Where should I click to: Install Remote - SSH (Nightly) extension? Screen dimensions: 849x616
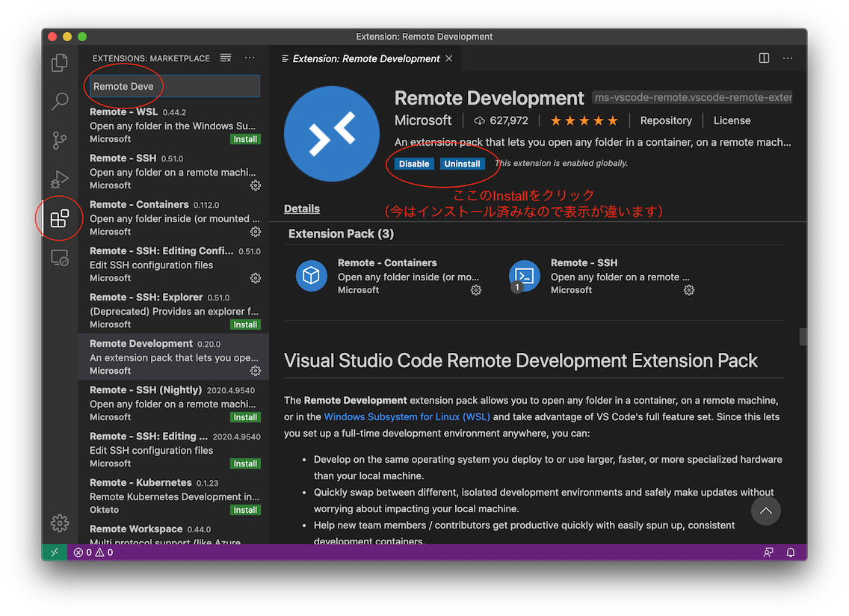point(245,417)
